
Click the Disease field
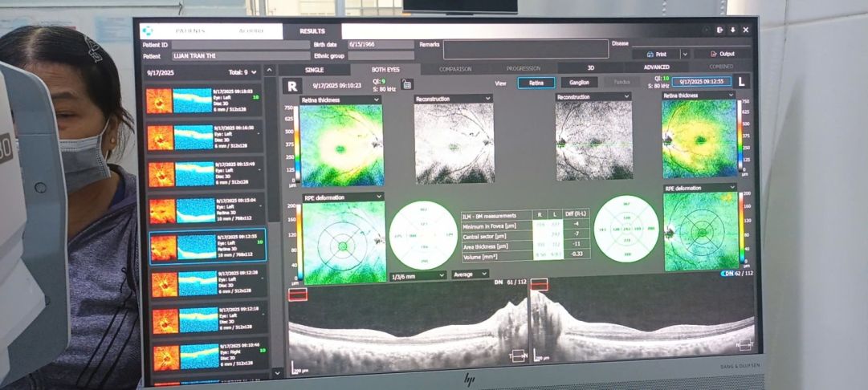pyautogui.click(x=691, y=43)
